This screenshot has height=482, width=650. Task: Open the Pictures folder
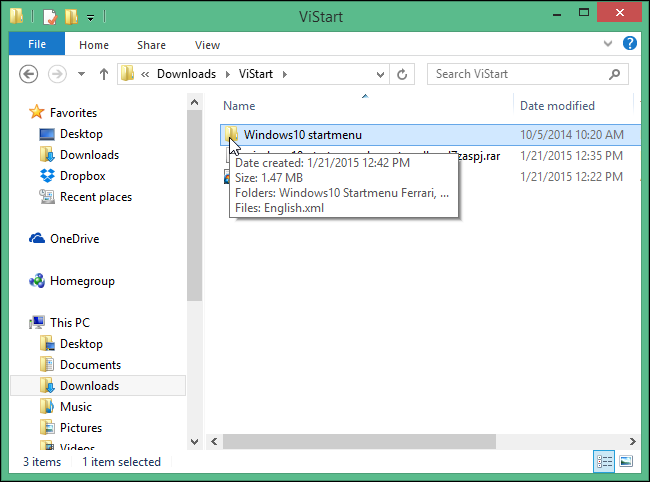pyautogui.click(x=81, y=428)
